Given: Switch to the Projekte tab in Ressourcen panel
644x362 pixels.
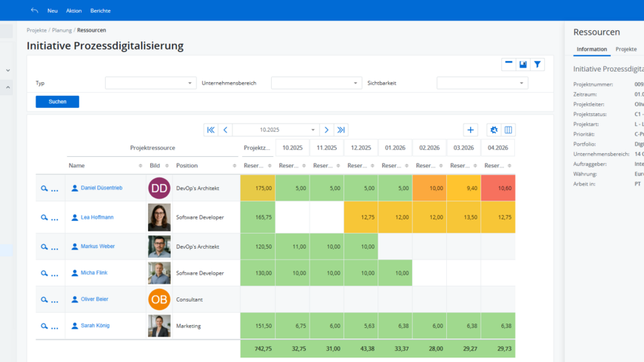Looking at the screenshot, I should [626, 49].
